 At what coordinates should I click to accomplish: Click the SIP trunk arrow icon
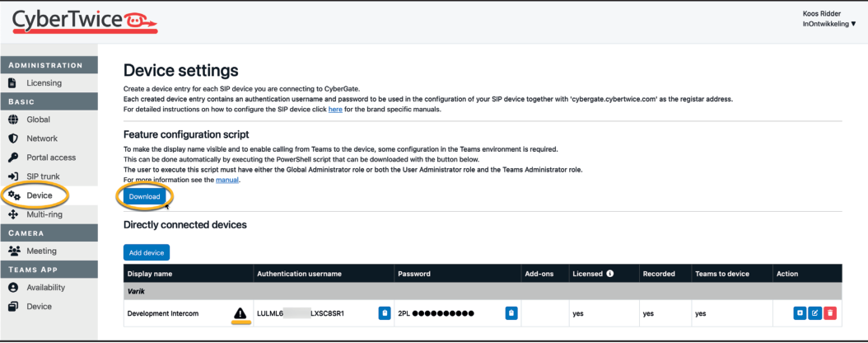click(x=14, y=176)
